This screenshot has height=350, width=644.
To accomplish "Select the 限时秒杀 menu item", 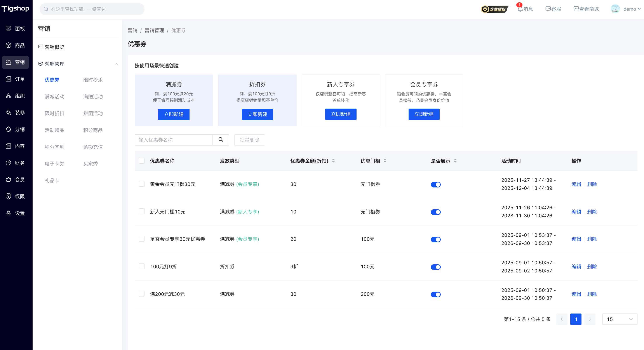I will pos(93,80).
